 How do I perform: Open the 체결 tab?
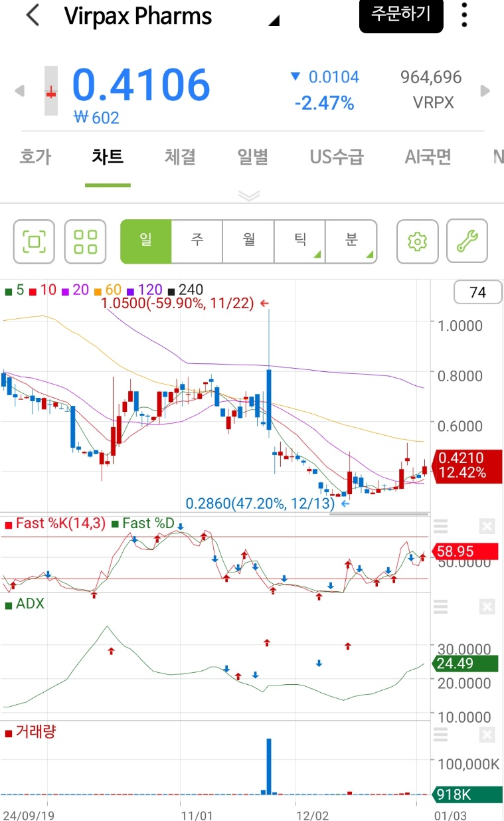pos(180,157)
